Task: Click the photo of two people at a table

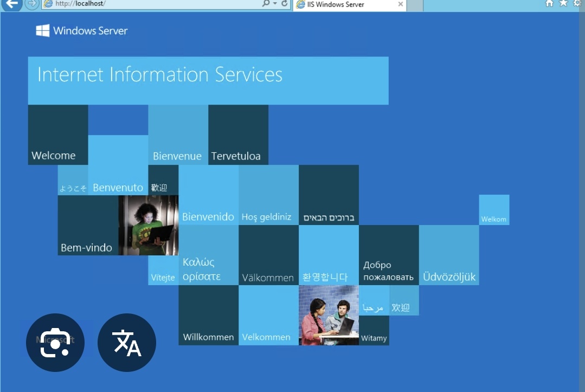Action: coord(329,315)
